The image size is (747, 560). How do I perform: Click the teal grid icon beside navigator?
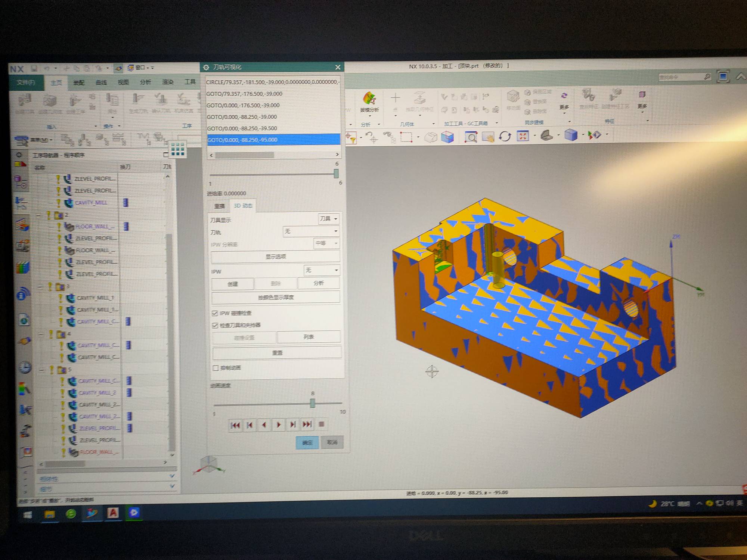point(178,149)
